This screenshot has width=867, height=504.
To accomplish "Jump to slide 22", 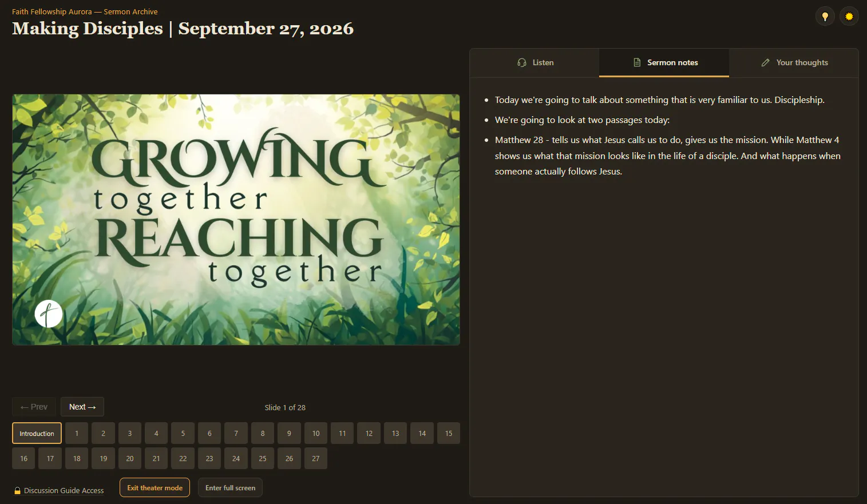I will pos(183,458).
